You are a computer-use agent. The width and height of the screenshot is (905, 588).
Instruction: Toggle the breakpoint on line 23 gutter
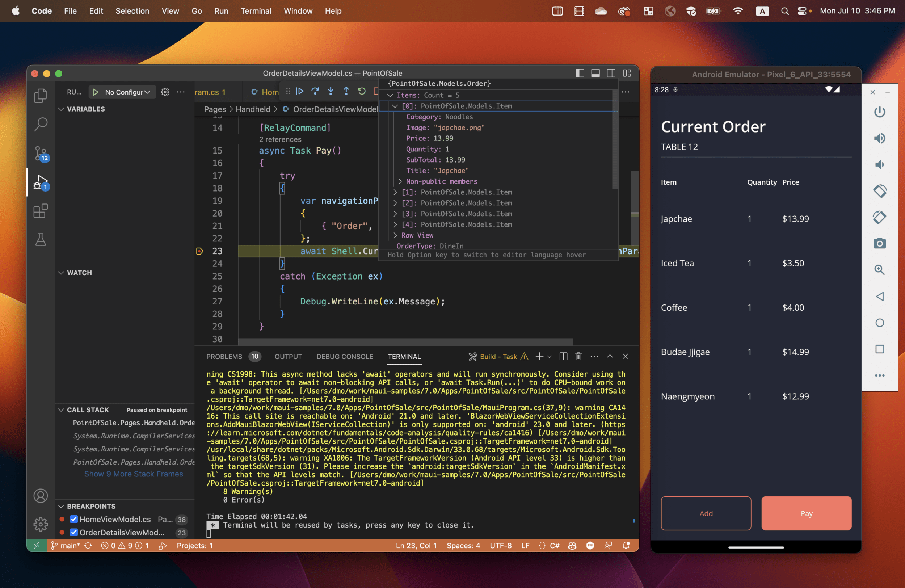click(199, 251)
